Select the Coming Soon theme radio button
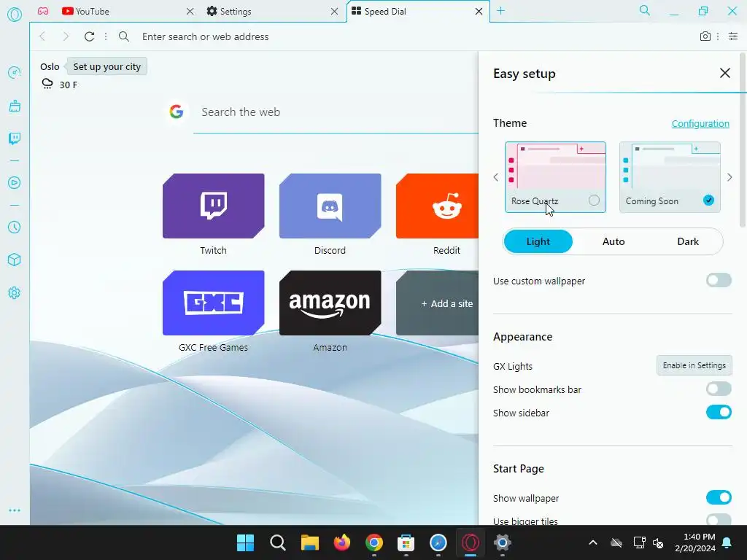 [708, 201]
